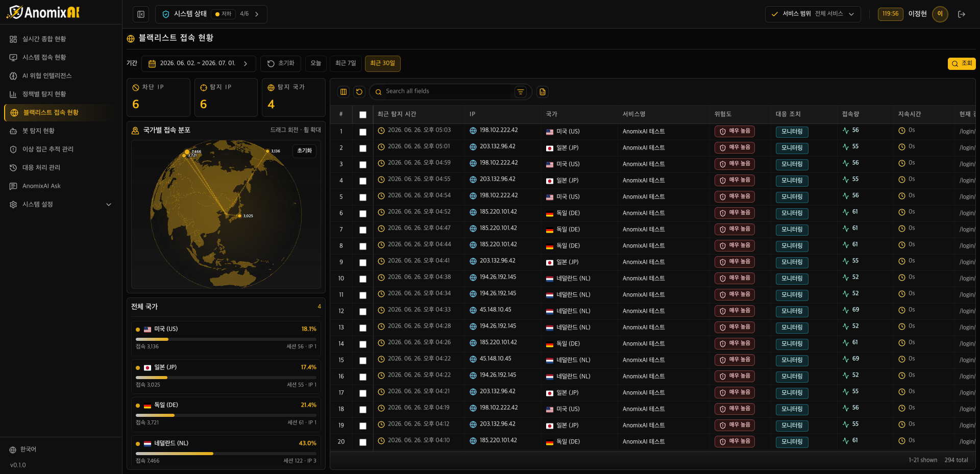
Task: Toggle the column view icon in table toolbar
Action: (344, 92)
